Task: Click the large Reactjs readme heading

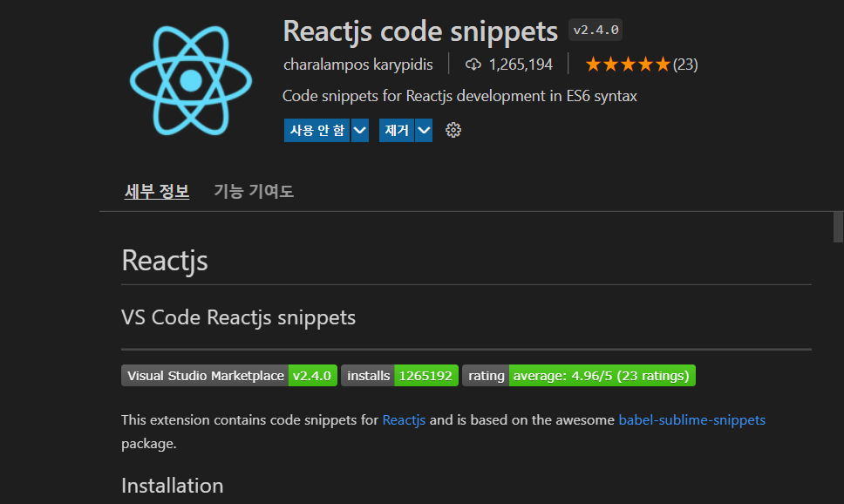Action: (165, 261)
